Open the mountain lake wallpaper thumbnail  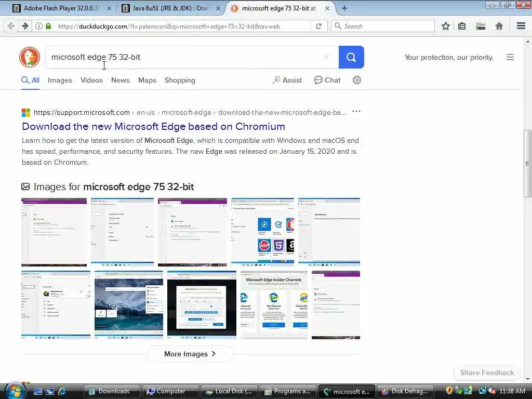point(129,304)
